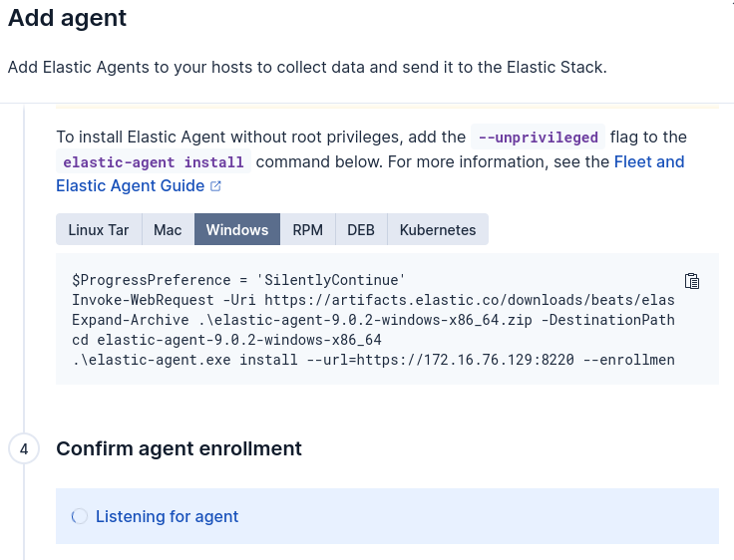The height and width of the screenshot is (560, 734).
Task: Click the step 4 number circle
Action: tap(24, 449)
